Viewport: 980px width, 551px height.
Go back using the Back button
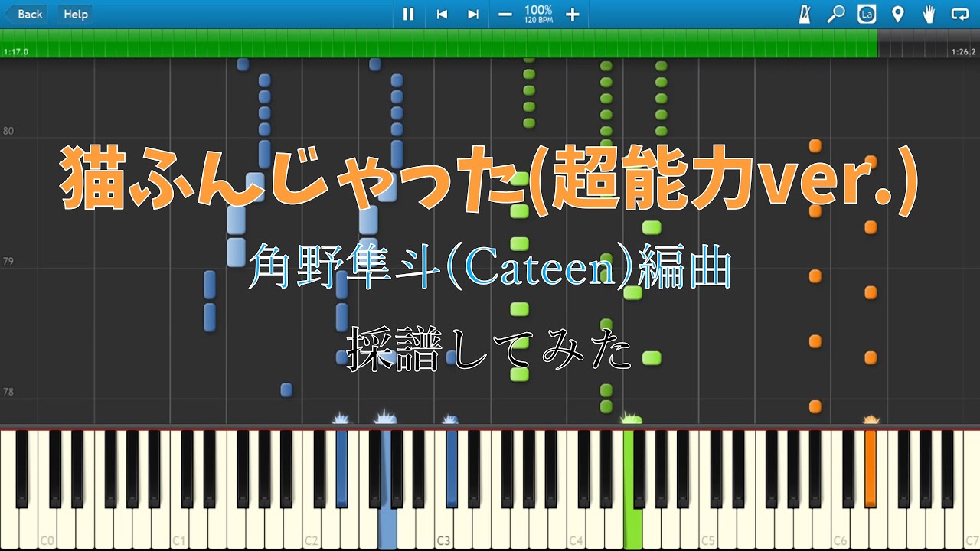click(25, 14)
